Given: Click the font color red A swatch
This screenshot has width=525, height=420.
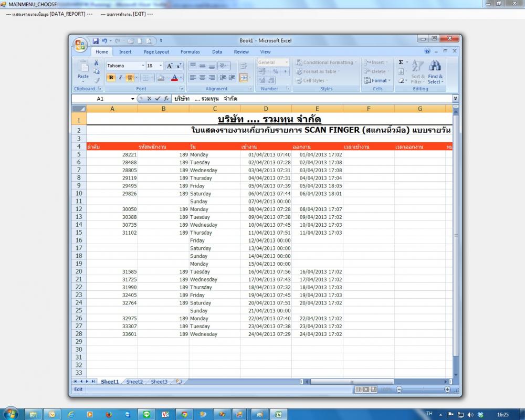Looking at the screenshot, I should tap(174, 78).
